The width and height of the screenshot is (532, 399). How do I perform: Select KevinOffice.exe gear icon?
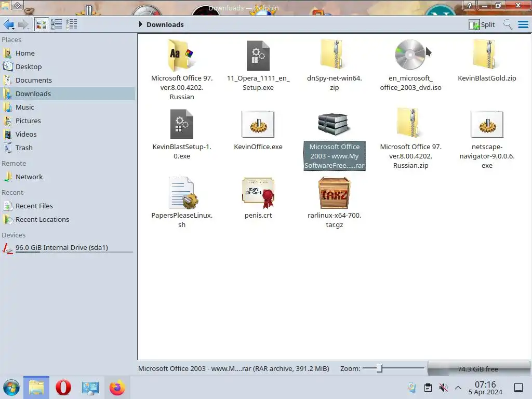(x=258, y=124)
